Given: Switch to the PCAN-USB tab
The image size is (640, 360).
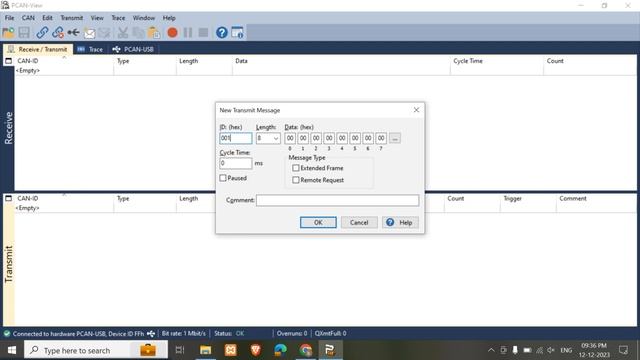Looking at the screenshot, I should pos(133,49).
